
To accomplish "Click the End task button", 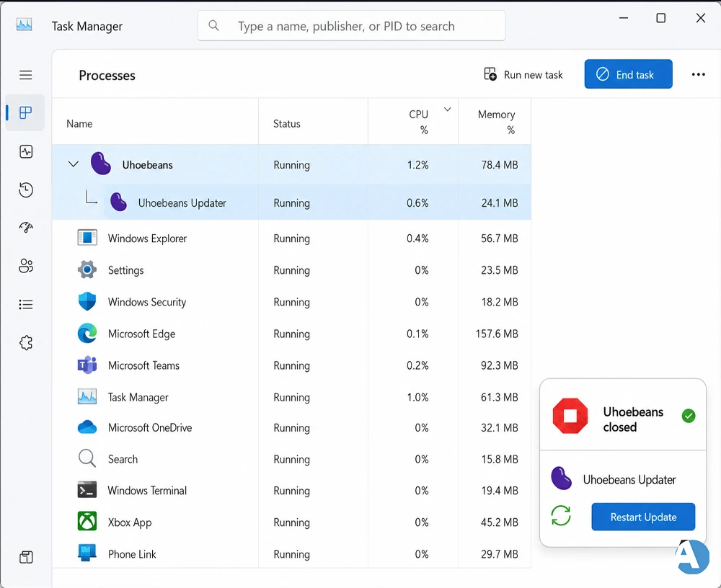I will click(628, 74).
